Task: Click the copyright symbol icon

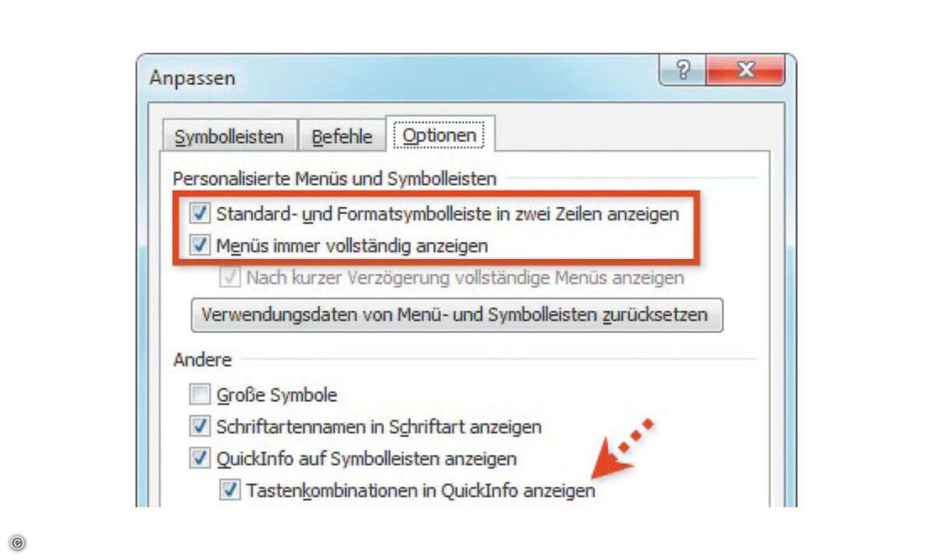Action: tap(18, 542)
